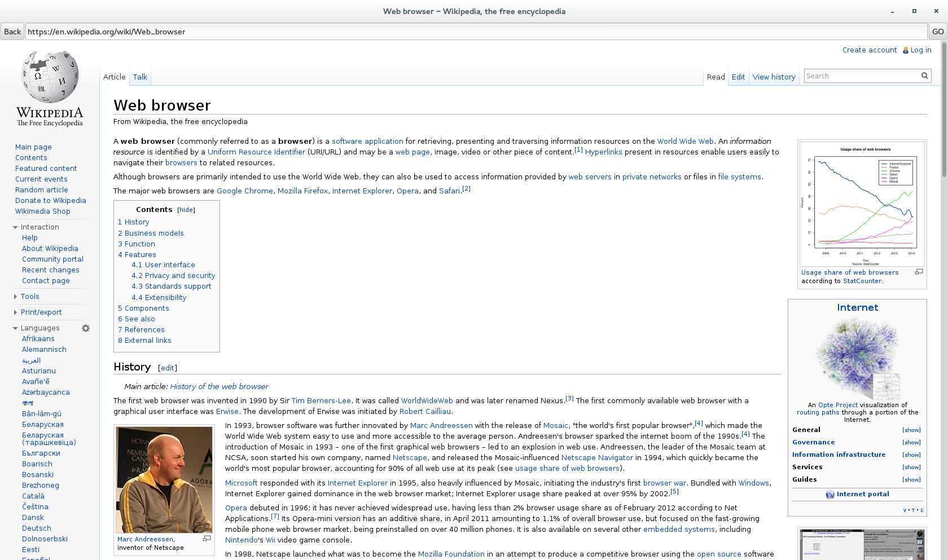The image size is (948, 560).
Task: Open the Languages settings gear icon
Action: pos(86,328)
